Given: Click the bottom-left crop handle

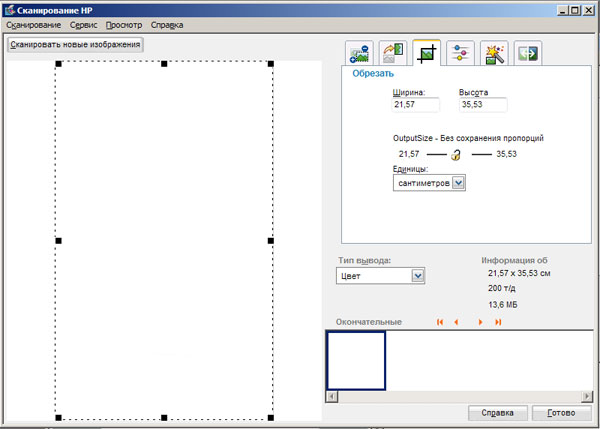Looking at the screenshot, I should [58, 418].
